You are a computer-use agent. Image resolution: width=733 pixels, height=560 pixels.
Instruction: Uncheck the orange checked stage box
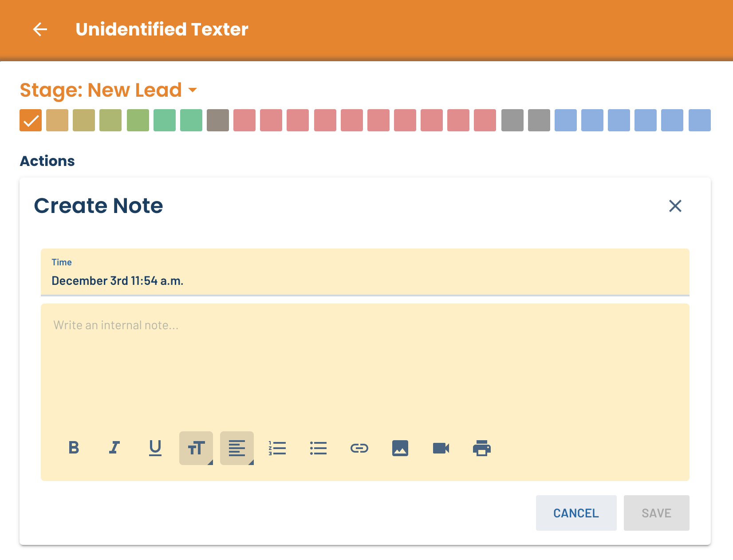[31, 120]
